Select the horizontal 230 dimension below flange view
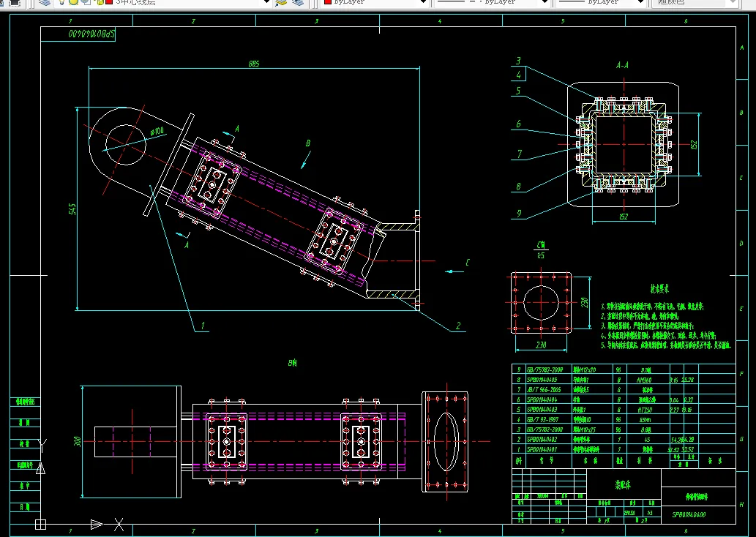This screenshot has width=756, height=537. coord(541,345)
